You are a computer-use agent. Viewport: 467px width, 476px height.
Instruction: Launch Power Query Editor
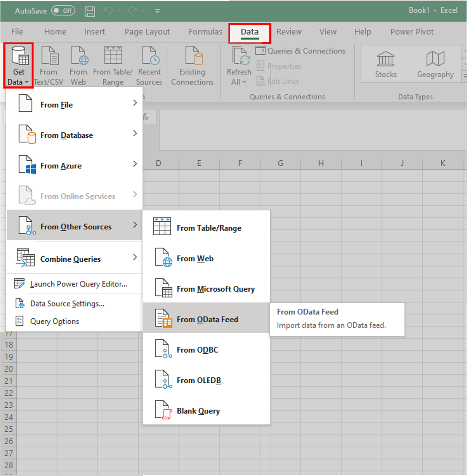click(x=78, y=284)
